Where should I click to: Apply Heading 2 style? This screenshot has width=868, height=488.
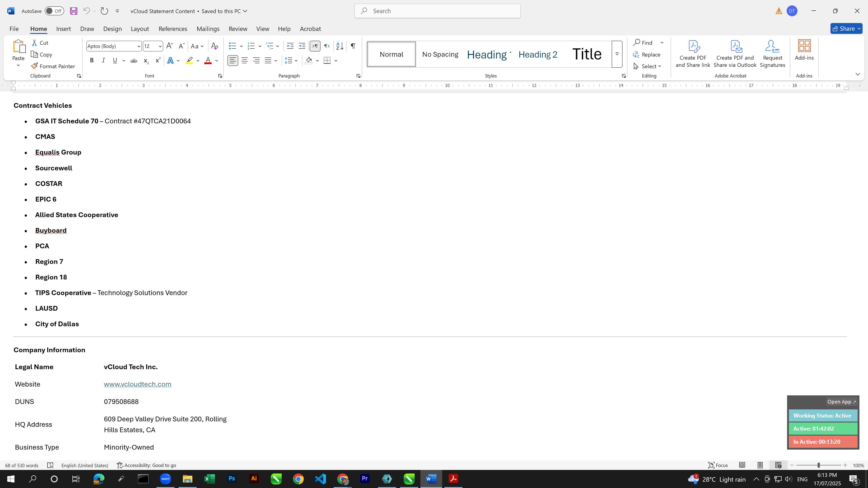[x=538, y=54]
